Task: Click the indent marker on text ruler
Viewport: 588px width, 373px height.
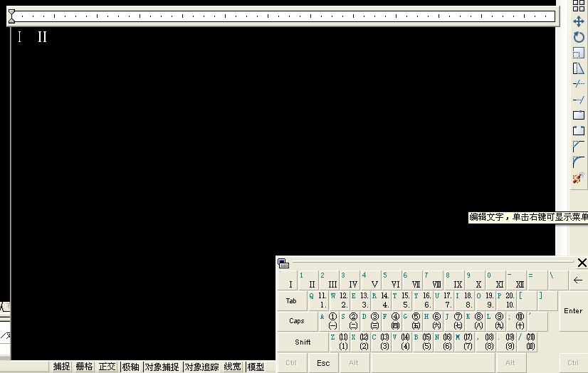Action: pyautogui.click(x=12, y=16)
